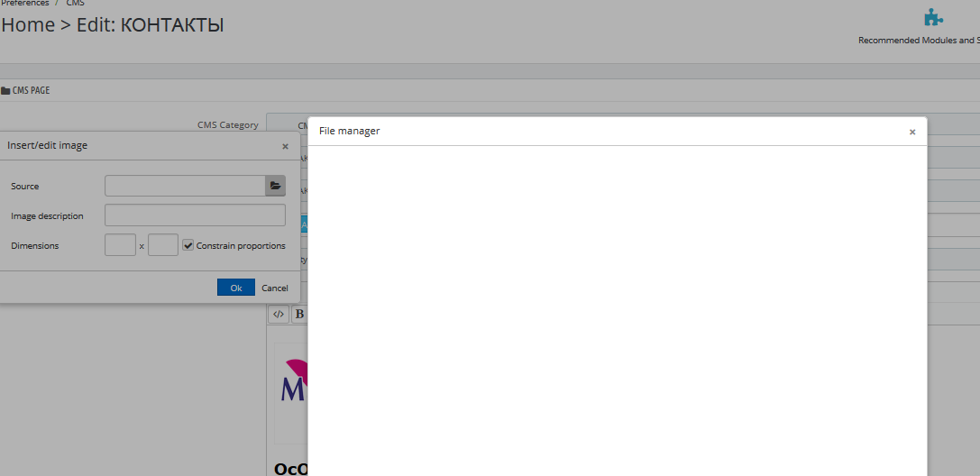The height and width of the screenshot is (476, 980).
Task: Click the height dimension field
Action: pyautogui.click(x=163, y=245)
